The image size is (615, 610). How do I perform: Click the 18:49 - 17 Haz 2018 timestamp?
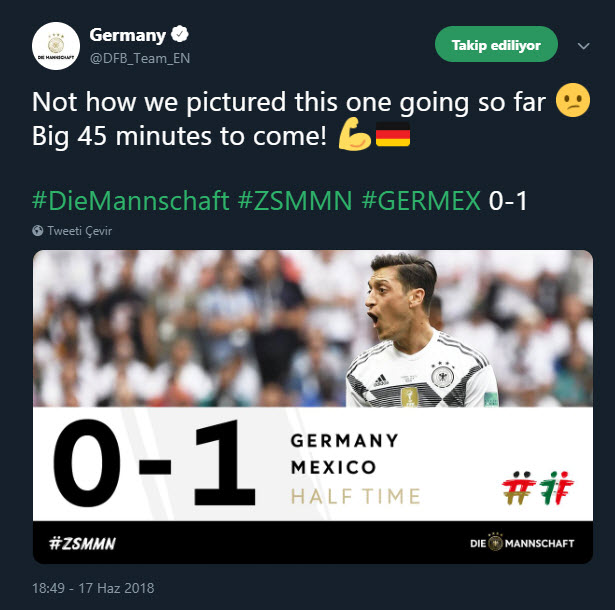pos(93,588)
